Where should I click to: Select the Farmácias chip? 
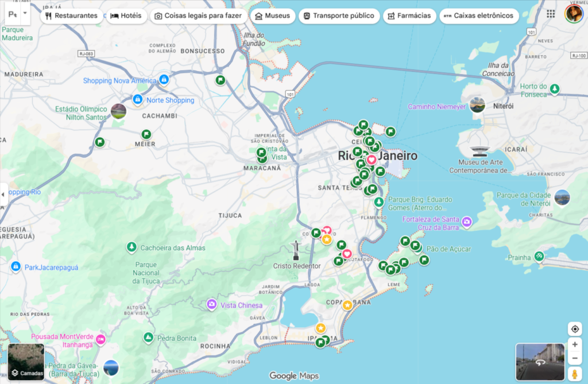pyautogui.click(x=409, y=15)
